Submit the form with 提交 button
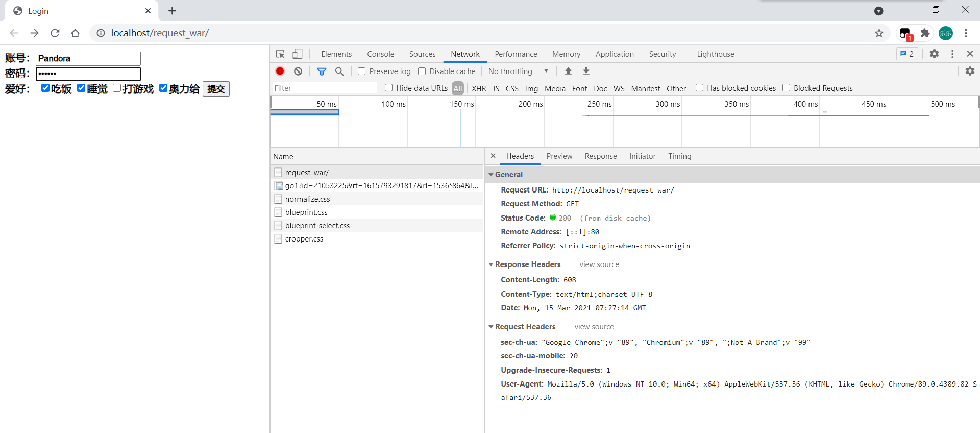Screen dimensions: 980x433 (216, 89)
